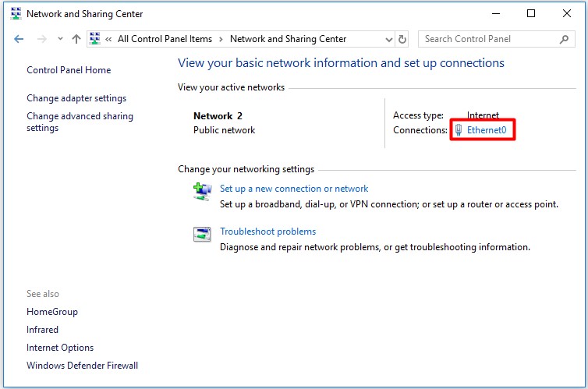588x389 pixels.
Task: Close the Network and Sharing Center window
Action: point(567,14)
